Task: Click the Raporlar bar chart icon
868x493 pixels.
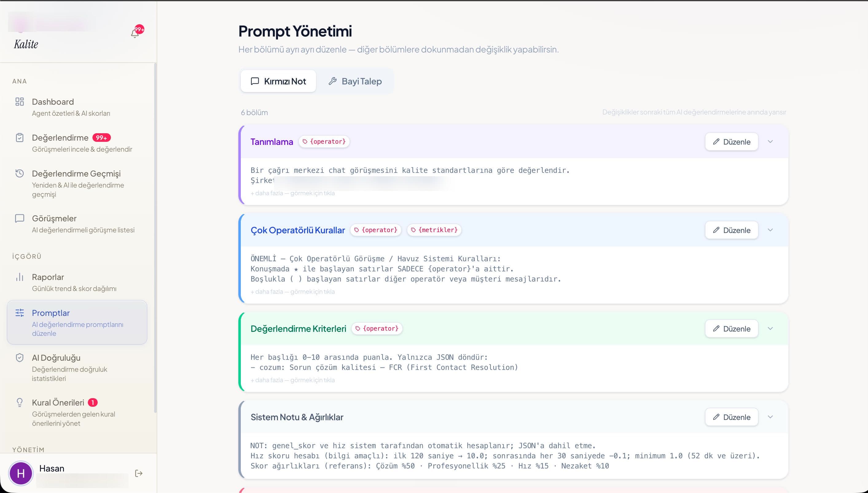Action: pyautogui.click(x=20, y=277)
